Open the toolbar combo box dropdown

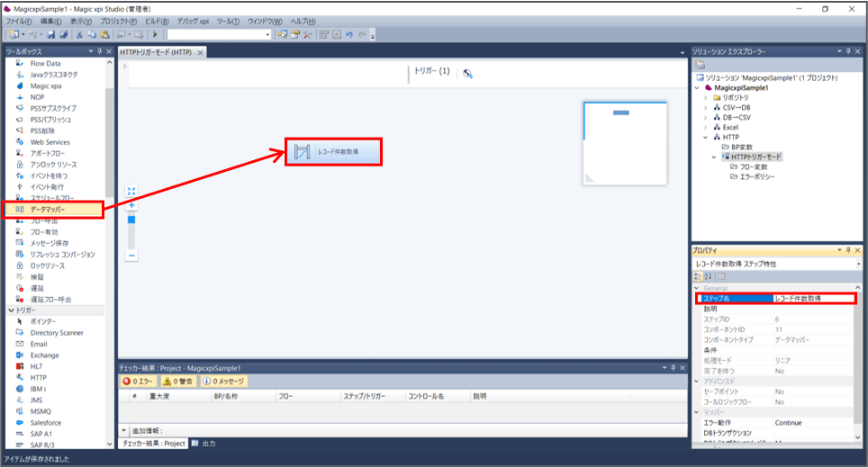(x=267, y=34)
